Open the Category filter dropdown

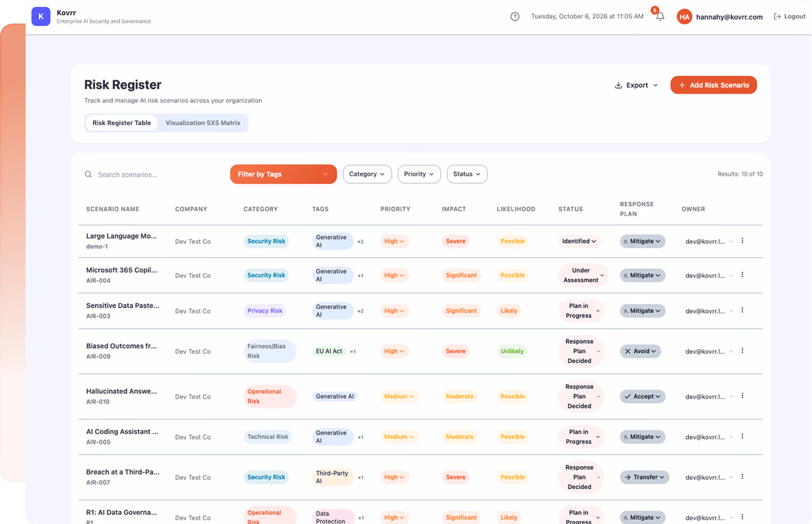pyautogui.click(x=367, y=174)
